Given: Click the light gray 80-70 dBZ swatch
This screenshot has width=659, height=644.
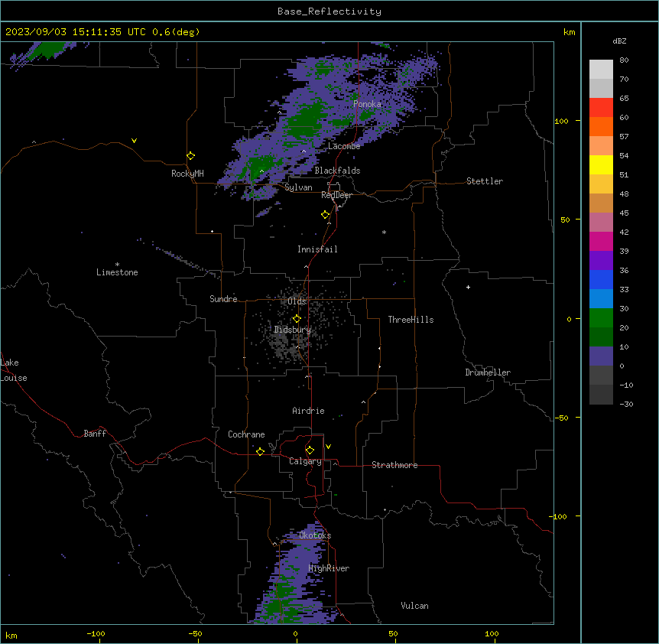Looking at the screenshot, I should pos(601,70).
